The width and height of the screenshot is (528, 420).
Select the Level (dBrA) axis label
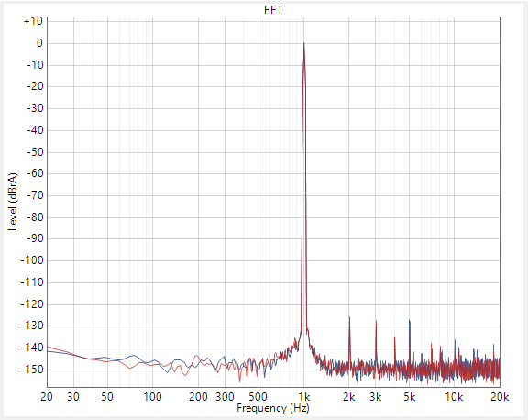(x=13, y=202)
